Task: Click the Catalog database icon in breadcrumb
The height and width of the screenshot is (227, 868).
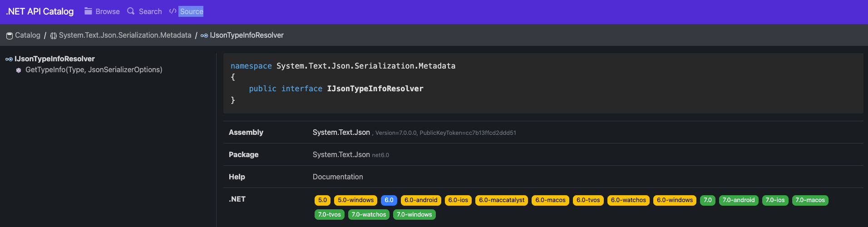Action: pos(9,35)
